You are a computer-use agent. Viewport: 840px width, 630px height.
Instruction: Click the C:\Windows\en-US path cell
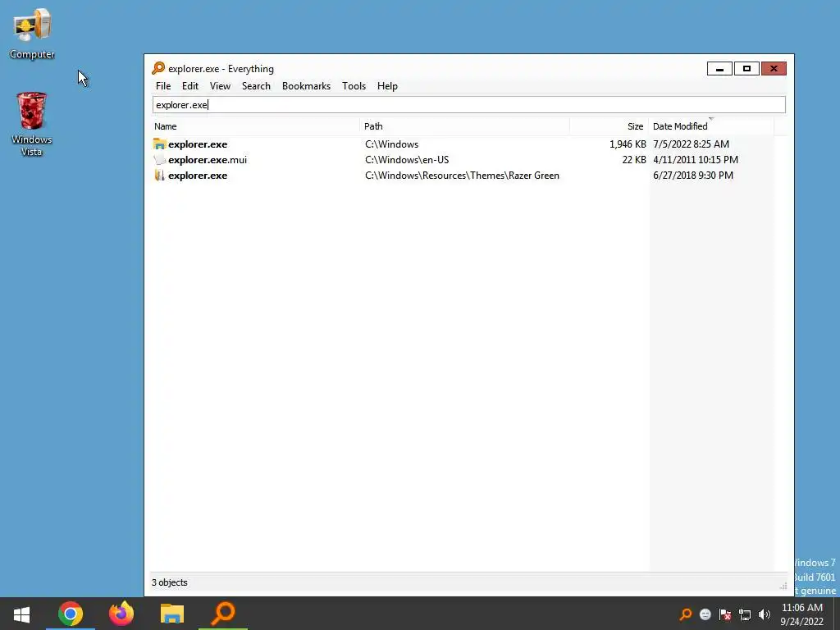[x=407, y=160]
